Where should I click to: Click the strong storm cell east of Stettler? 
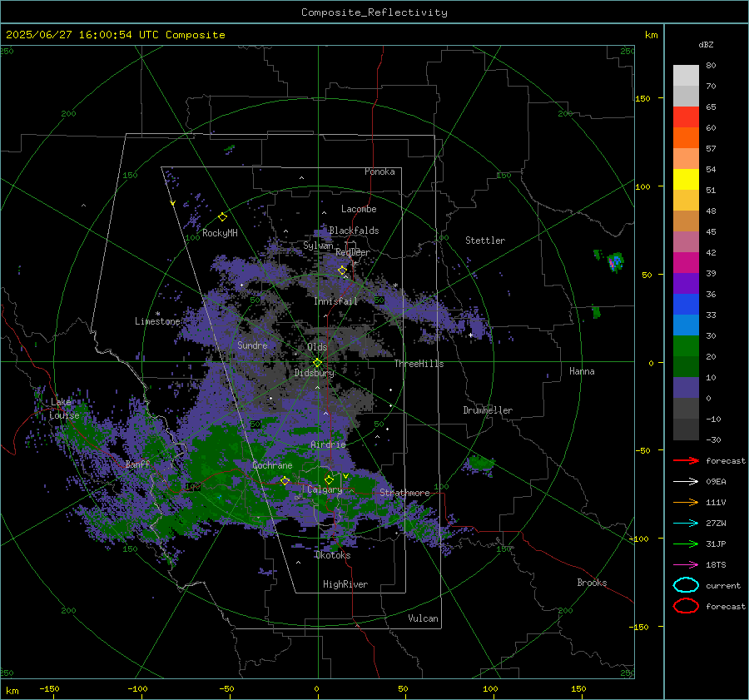tap(614, 262)
